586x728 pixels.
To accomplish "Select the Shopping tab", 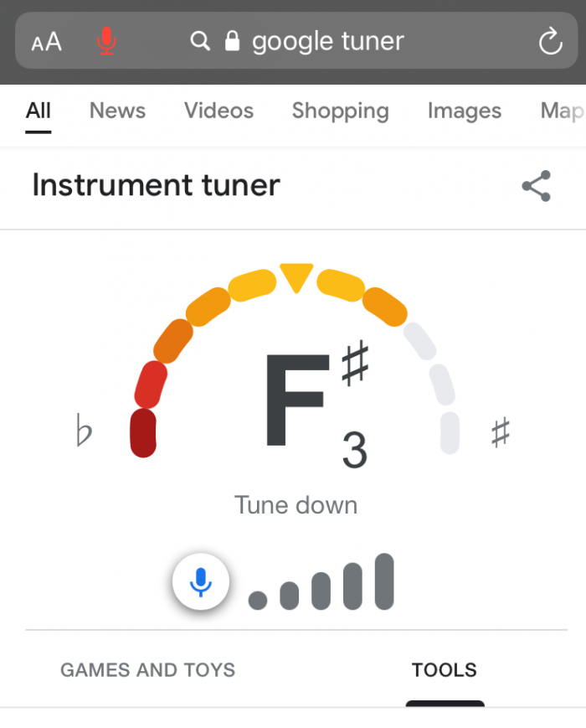I will [340, 111].
